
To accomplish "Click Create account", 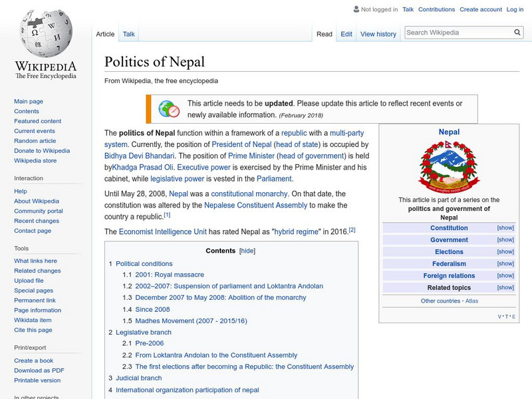I will point(481,9).
